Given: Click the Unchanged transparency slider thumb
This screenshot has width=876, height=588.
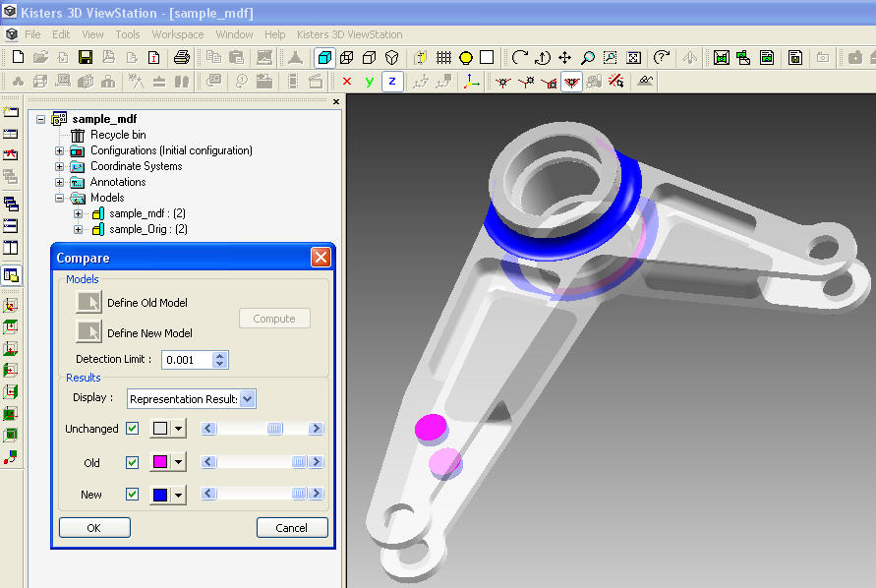Looking at the screenshot, I should coord(274,429).
